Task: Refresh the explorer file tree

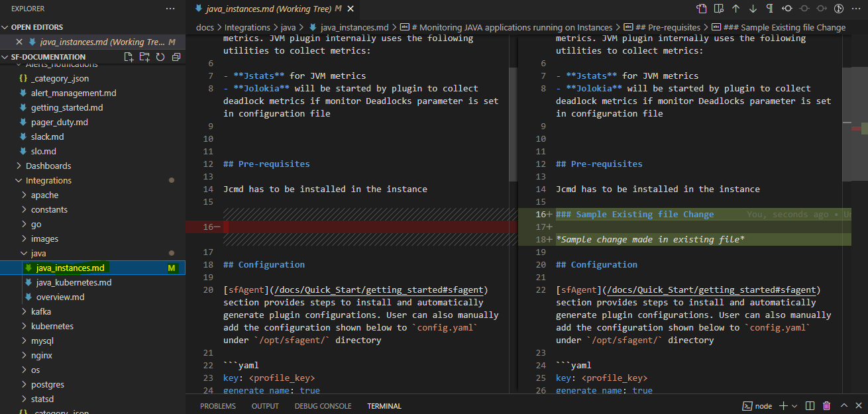Action: point(160,57)
